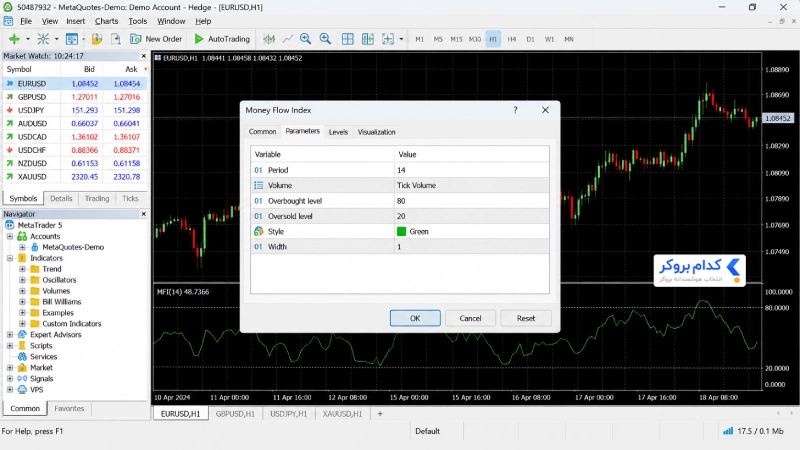Switch to the GBPUSD,H1 chart tab
This screenshot has height=450, width=800.
[x=235, y=414]
